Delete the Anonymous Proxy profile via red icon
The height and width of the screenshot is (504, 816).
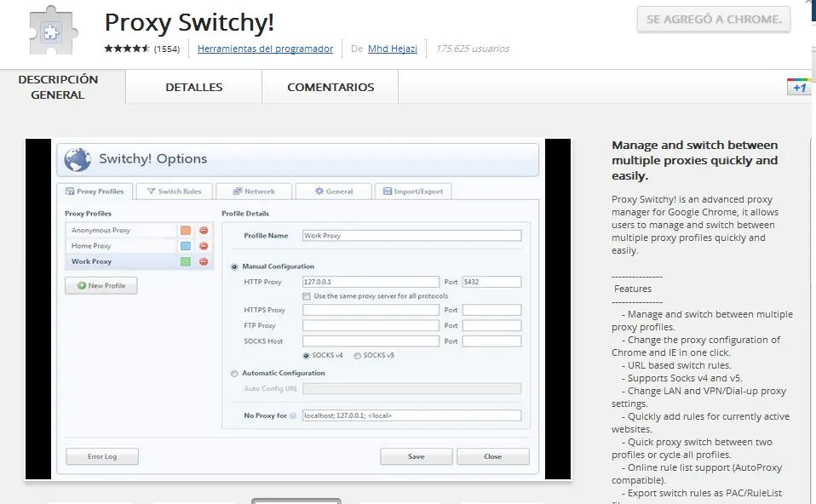[x=204, y=231]
